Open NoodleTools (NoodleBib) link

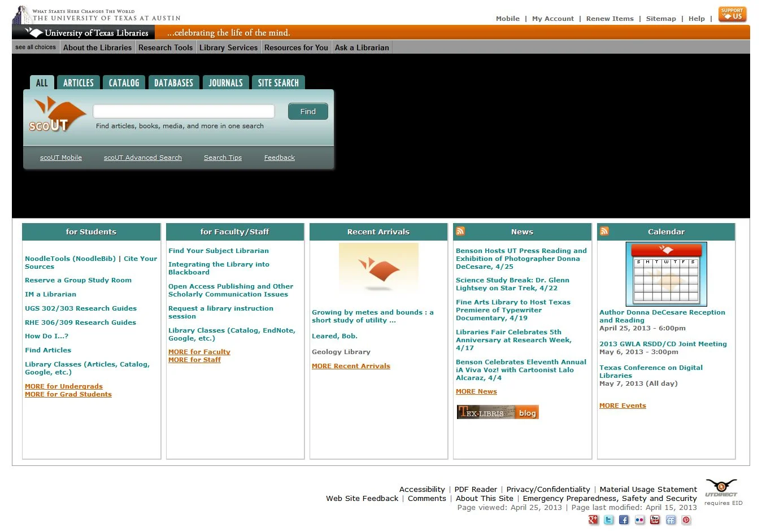[70, 259]
